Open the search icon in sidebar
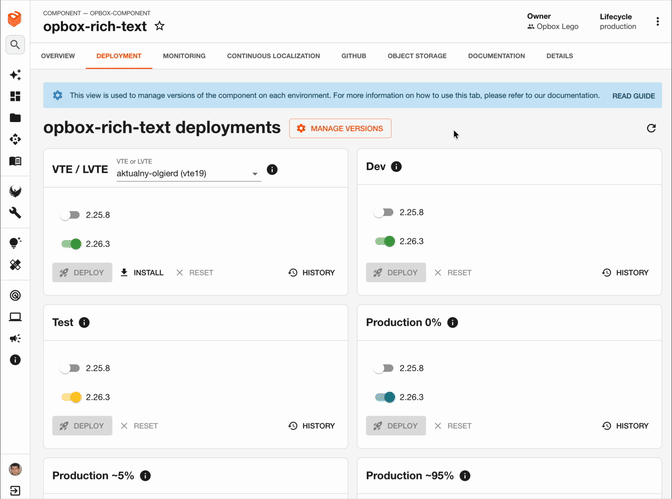Screen dimensions: 672x499 coord(15,45)
